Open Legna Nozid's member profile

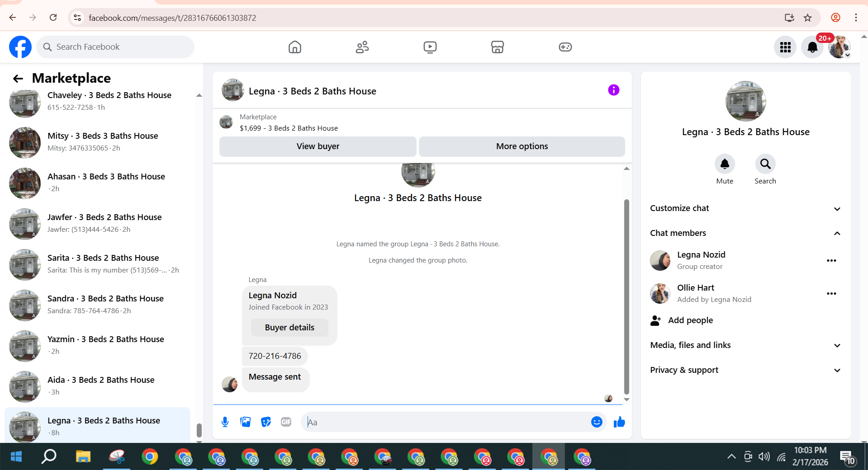tap(701, 255)
